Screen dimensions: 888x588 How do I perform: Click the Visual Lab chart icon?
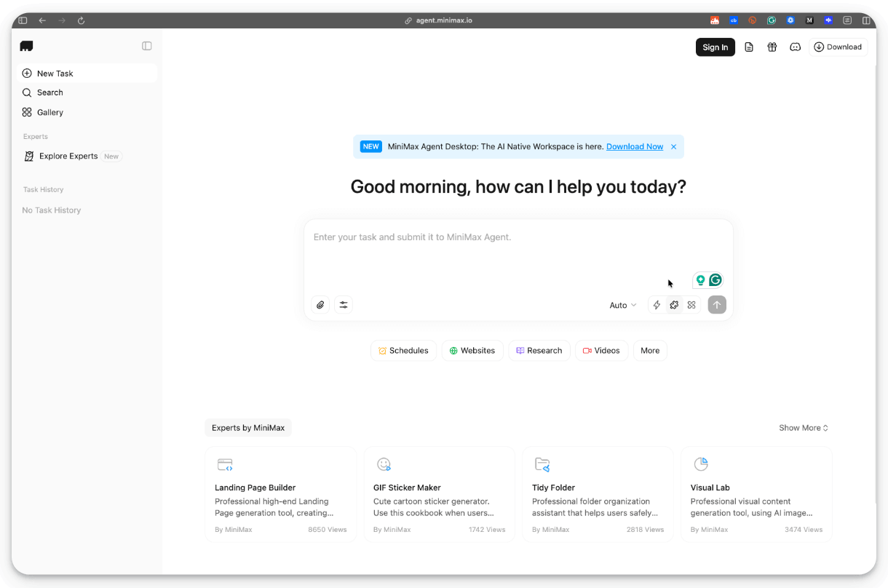(701, 464)
